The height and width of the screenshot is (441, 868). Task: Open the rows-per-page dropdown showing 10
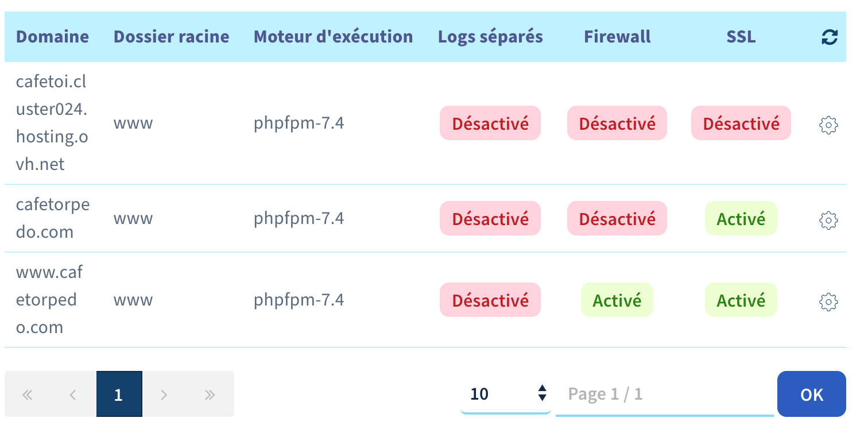click(x=505, y=394)
